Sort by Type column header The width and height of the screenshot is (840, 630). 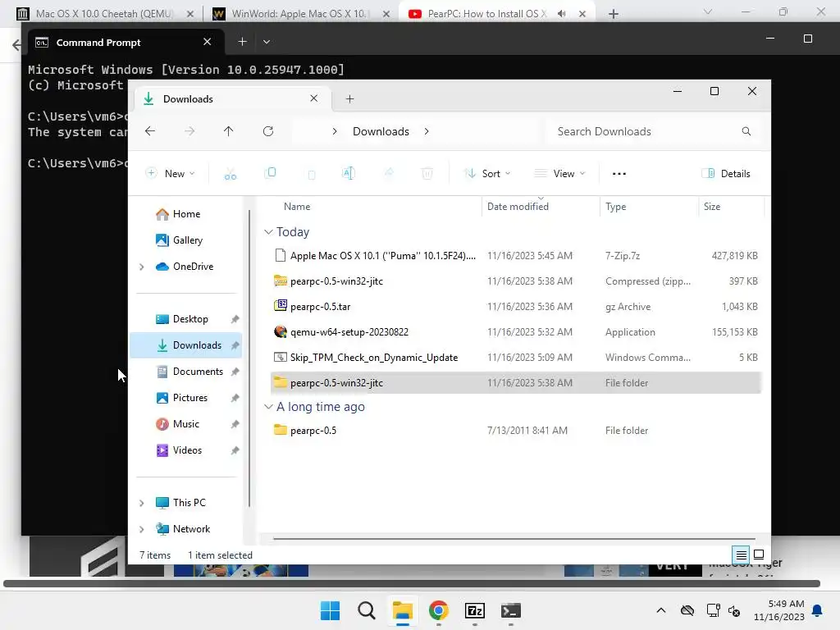point(616,207)
